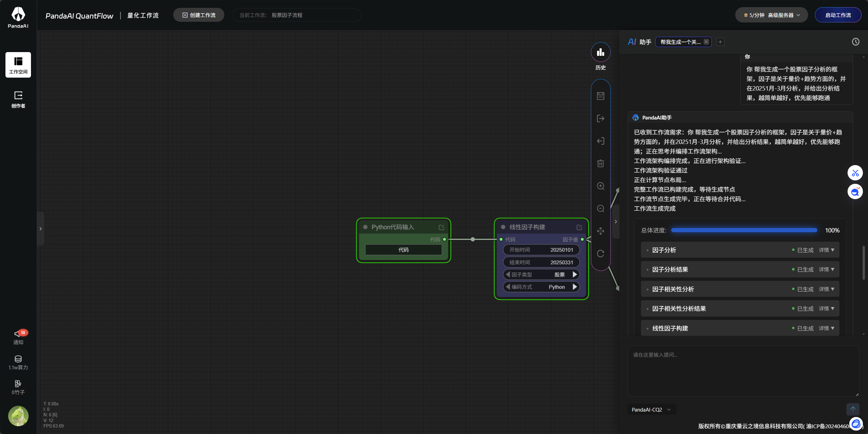Click the 量化工作流 header title
This screenshot has height=434, width=868.
pos(143,15)
